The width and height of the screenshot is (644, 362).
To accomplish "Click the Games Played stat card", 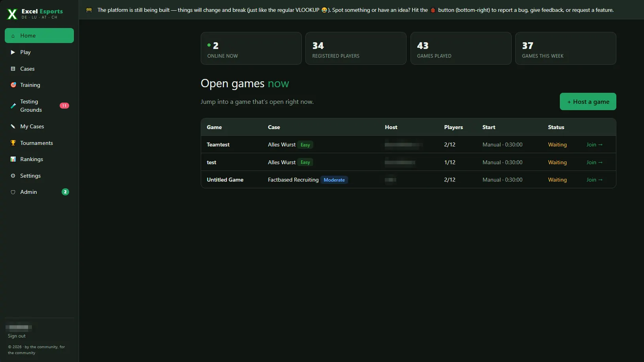I will (x=461, y=48).
